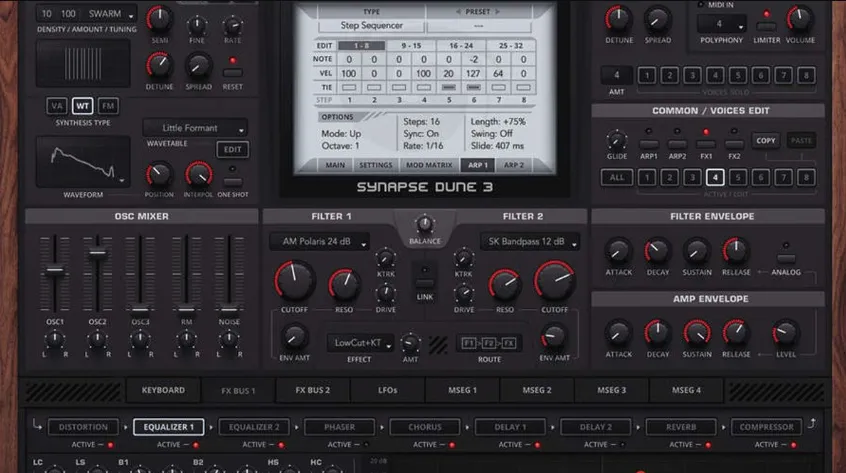Open the MSEG 1 tab
846x473 pixels.
coord(462,390)
